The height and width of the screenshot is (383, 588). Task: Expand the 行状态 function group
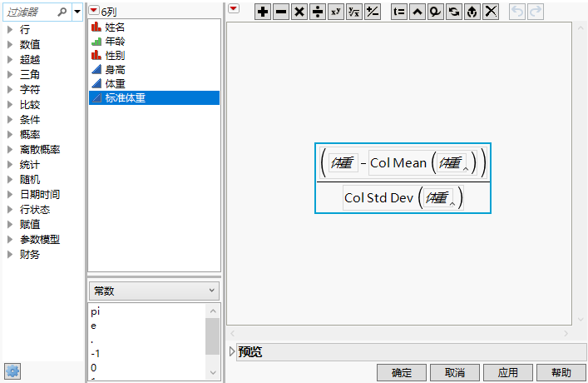(10, 210)
